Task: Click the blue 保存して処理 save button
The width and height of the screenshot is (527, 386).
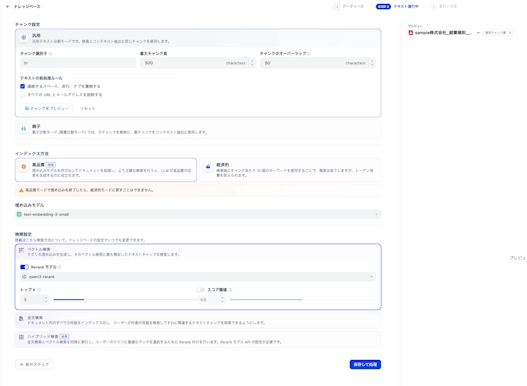Action: pos(365,364)
